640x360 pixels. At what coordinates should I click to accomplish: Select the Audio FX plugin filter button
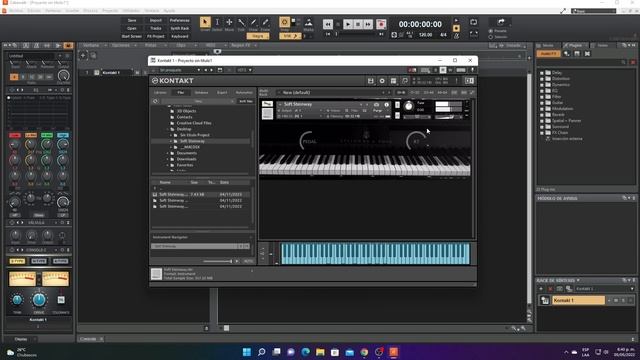(x=548, y=54)
